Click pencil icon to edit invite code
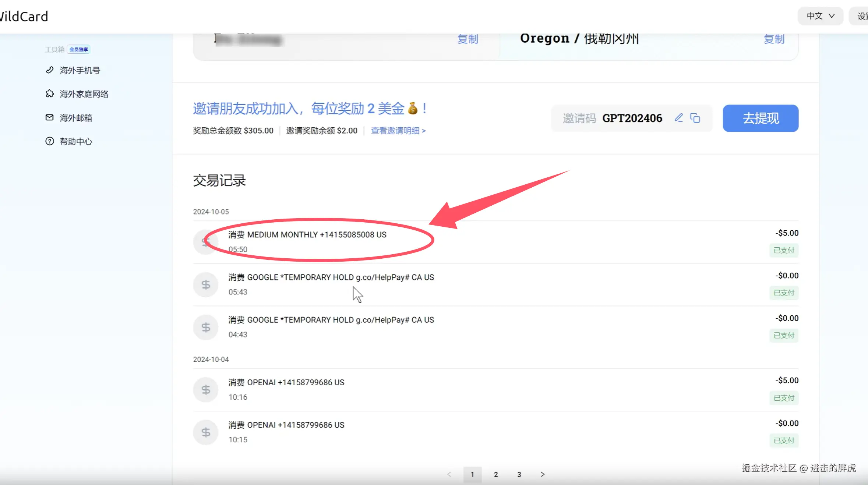 pos(678,118)
